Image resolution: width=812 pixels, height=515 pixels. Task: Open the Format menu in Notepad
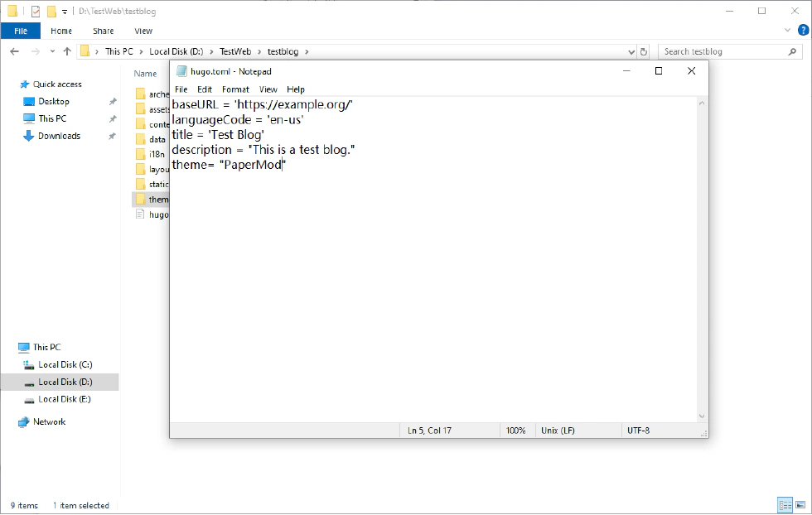coord(235,89)
